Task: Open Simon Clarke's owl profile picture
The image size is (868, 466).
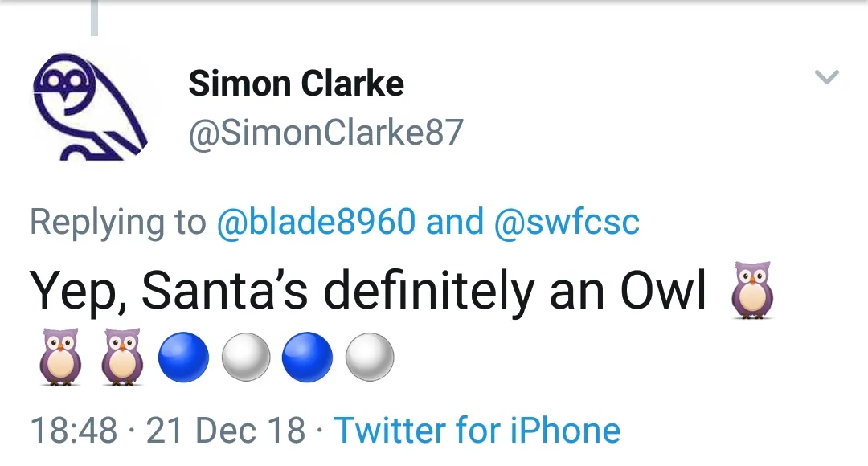Action: point(90,107)
